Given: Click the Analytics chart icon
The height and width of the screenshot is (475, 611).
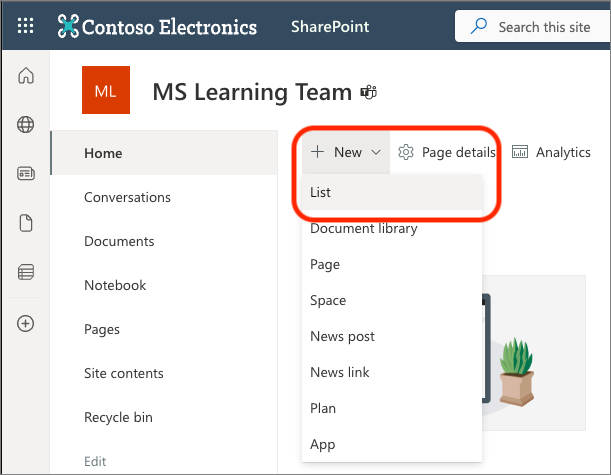Looking at the screenshot, I should 520,152.
